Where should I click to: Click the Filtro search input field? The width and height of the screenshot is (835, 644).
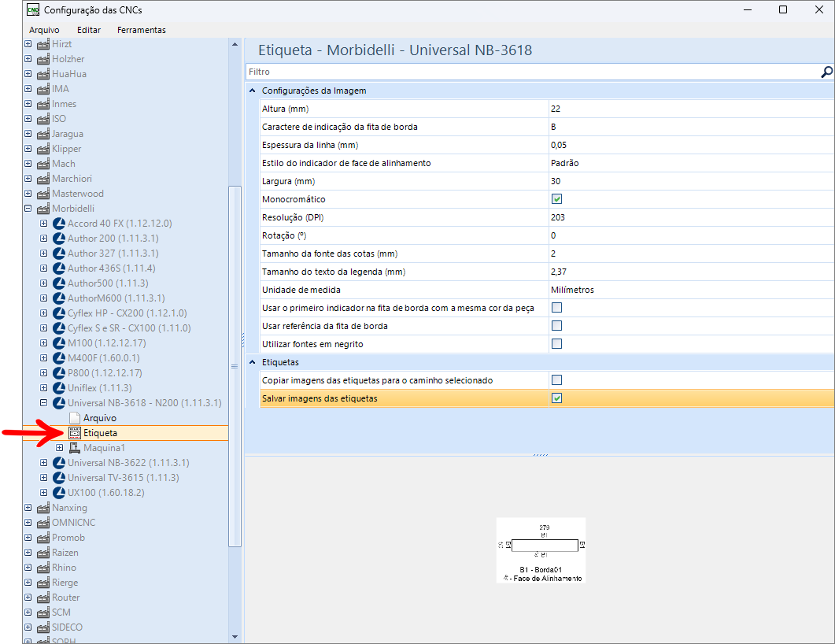tap(533, 72)
